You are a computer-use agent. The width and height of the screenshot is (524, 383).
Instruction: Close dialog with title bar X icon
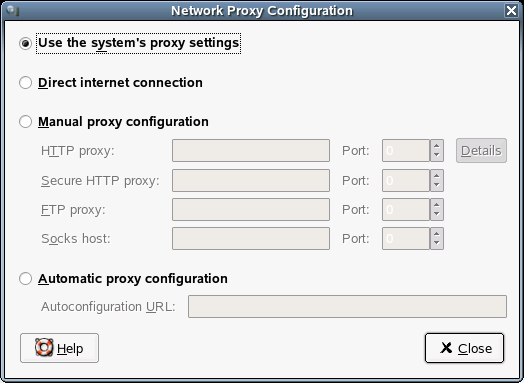(x=511, y=11)
